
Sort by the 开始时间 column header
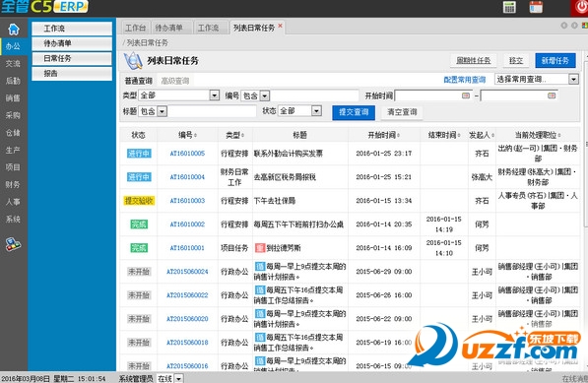point(383,135)
